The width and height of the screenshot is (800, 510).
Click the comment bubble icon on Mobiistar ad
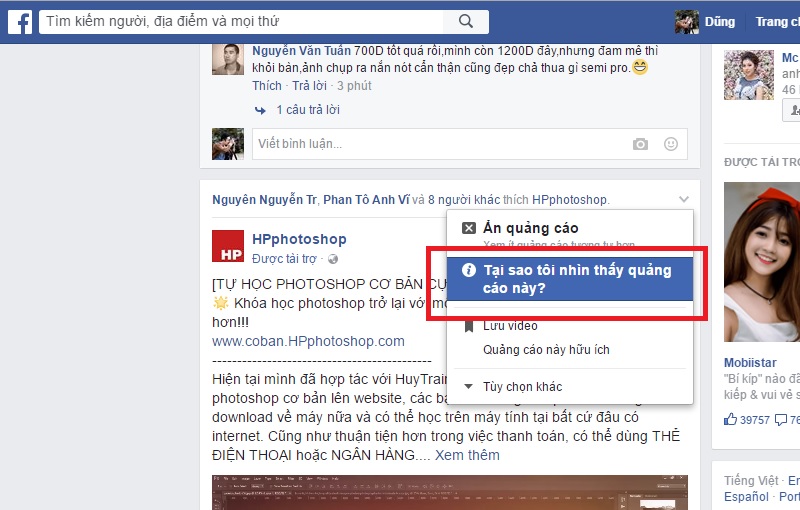coord(781,420)
